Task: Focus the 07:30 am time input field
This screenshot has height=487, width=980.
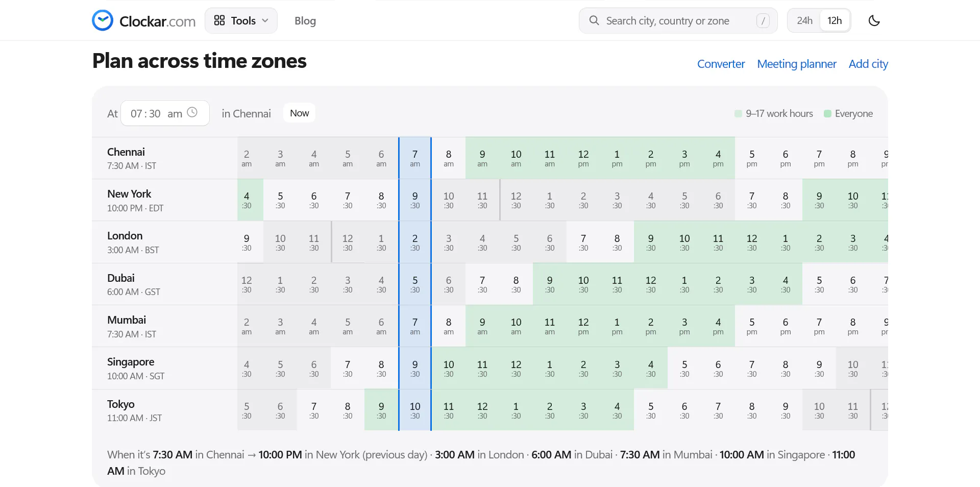Action: (165, 113)
